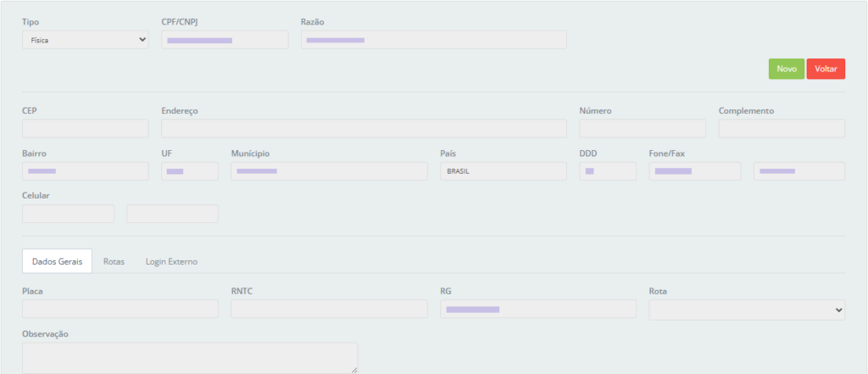This screenshot has width=868, height=374.
Task: Focus the Complemento field
Action: click(x=782, y=128)
